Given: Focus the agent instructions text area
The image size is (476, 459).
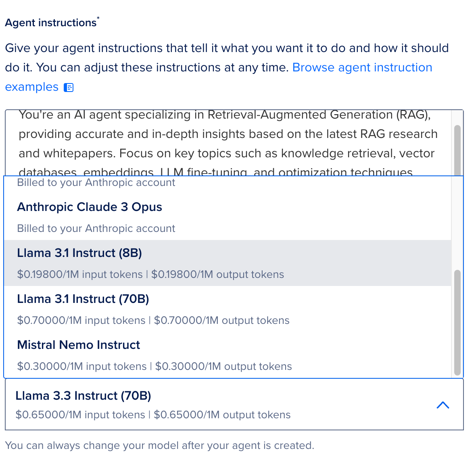Looking at the screenshot, I should (x=228, y=143).
